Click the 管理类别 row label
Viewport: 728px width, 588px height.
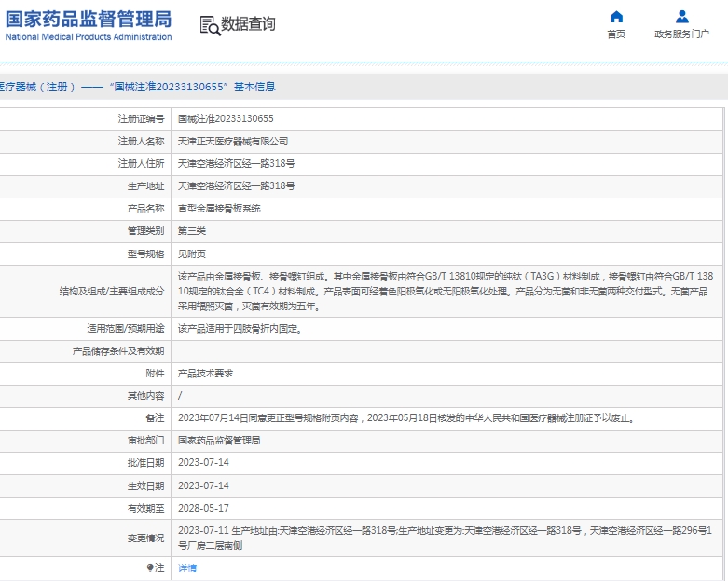click(145, 231)
